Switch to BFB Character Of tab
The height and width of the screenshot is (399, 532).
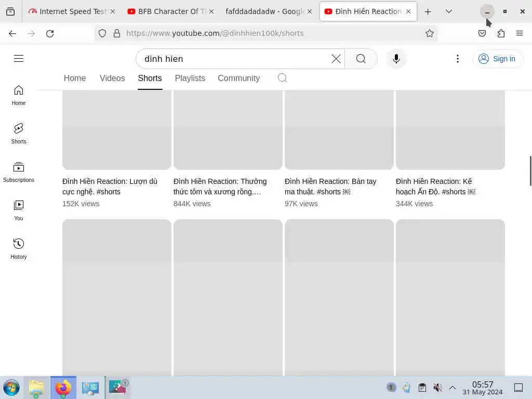[x=170, y=11]
